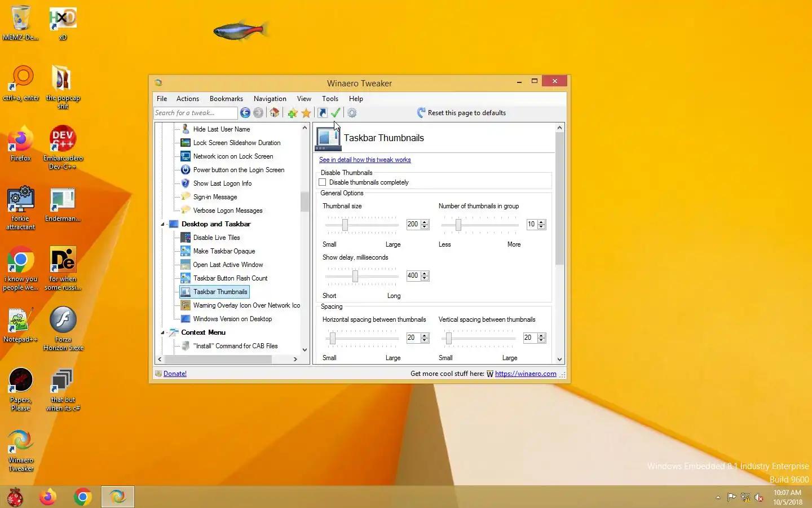Show hidden tray icons arrow
Viewport: 812px width, 508px height.
[x=718, y=497]
